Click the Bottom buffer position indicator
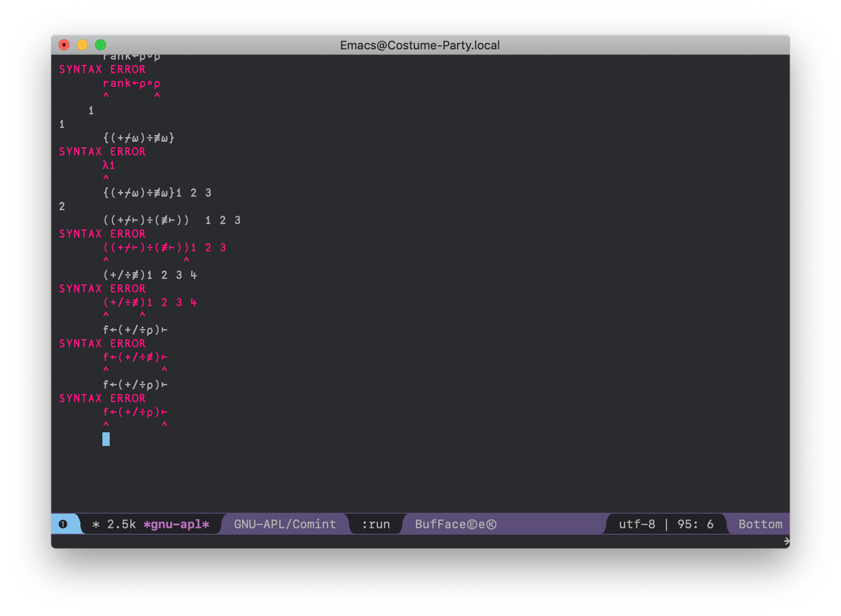 tap(760, 524)
